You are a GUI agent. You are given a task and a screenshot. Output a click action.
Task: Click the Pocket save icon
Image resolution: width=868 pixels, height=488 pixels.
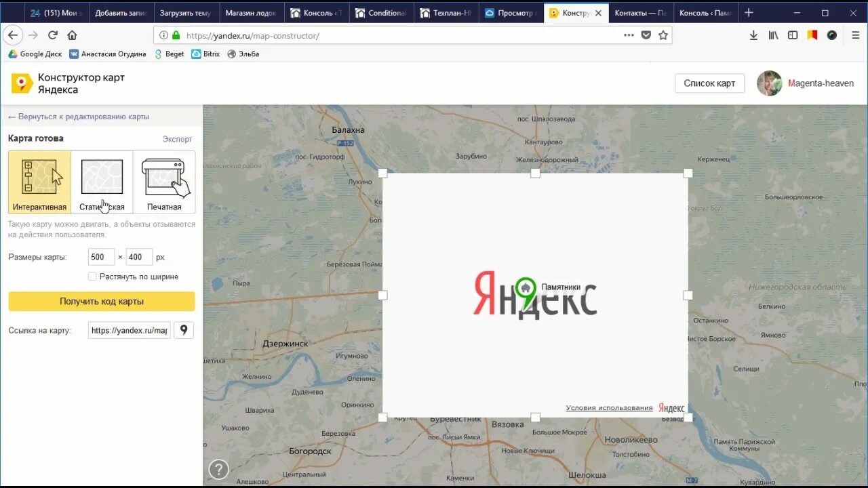pyautogui.click(x=646, y=35)
